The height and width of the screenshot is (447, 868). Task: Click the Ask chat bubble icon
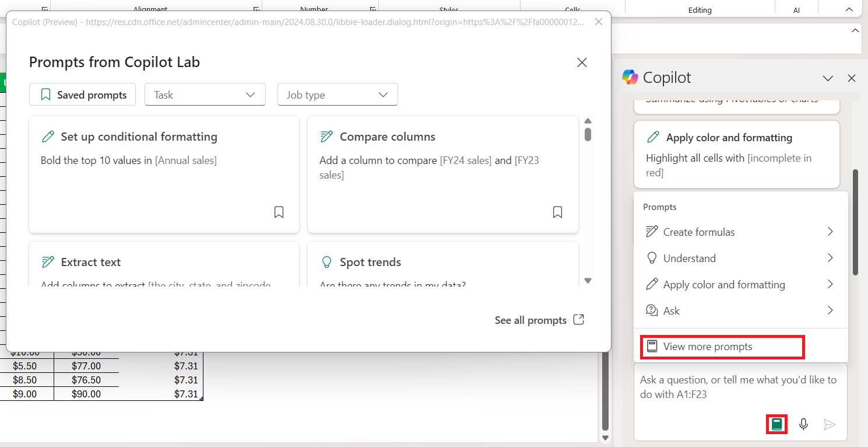click(652, 310)
